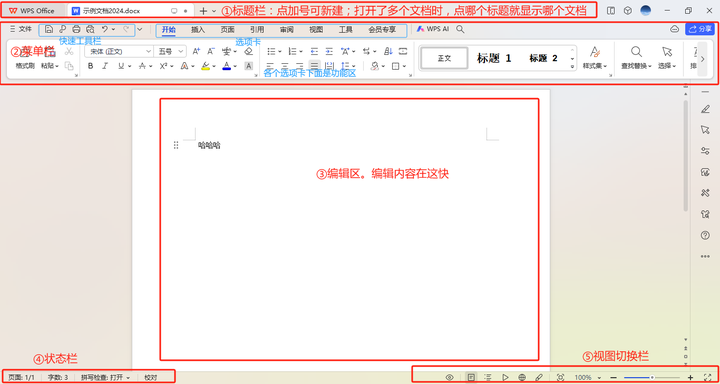Screen dimensions: 720x384
Task: Click the three dots More in right sidebar
Action: 705,256
